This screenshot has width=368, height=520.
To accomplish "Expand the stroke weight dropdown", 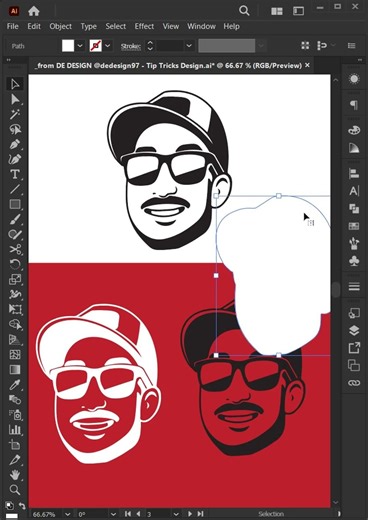I will tap(189, 46).
